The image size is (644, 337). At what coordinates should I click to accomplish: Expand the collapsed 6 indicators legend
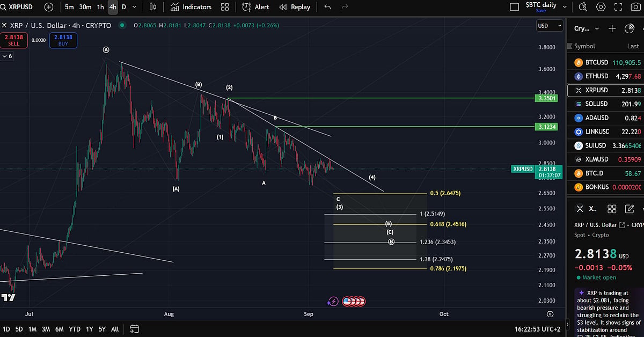click(x=8, y=56)
